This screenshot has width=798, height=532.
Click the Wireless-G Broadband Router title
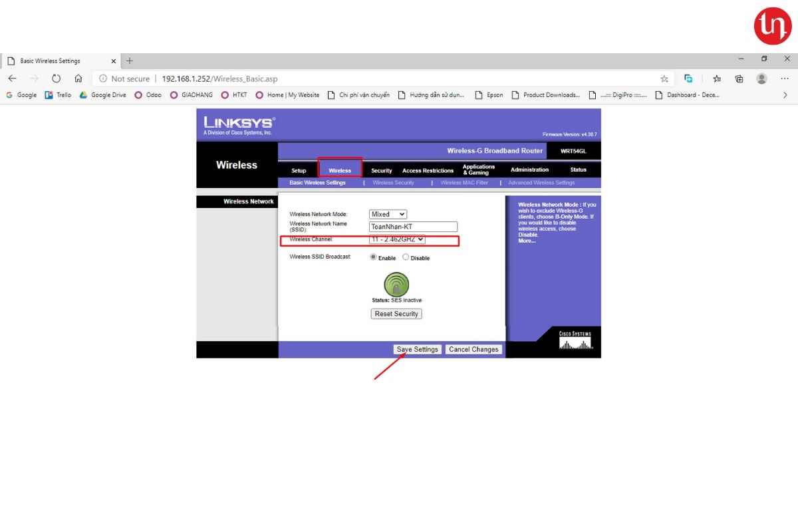click(495, 151)
